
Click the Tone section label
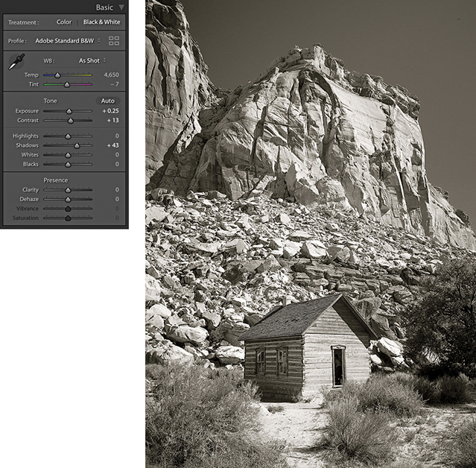[x=50, y=101]
